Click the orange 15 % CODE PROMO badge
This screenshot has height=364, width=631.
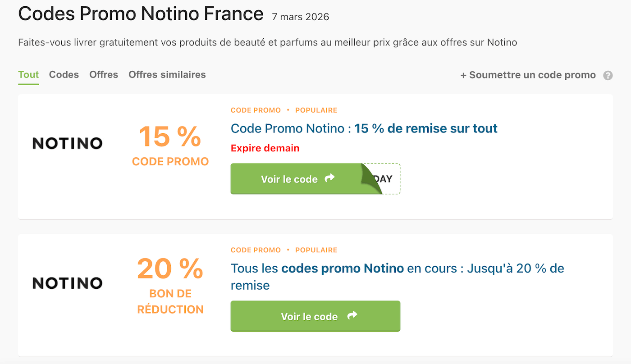pyautogui.click(x=170, y=144)
